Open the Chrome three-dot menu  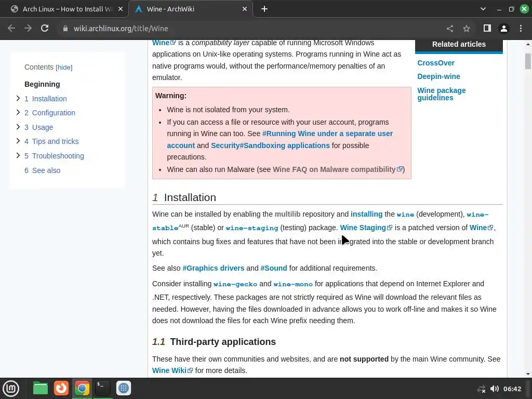coord(521,29)
